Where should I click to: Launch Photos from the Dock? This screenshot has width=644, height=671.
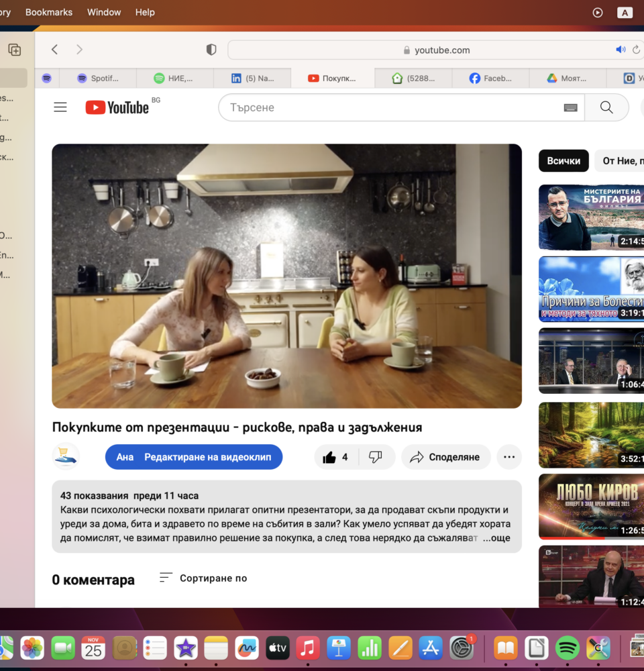click(x=32, y=648)
